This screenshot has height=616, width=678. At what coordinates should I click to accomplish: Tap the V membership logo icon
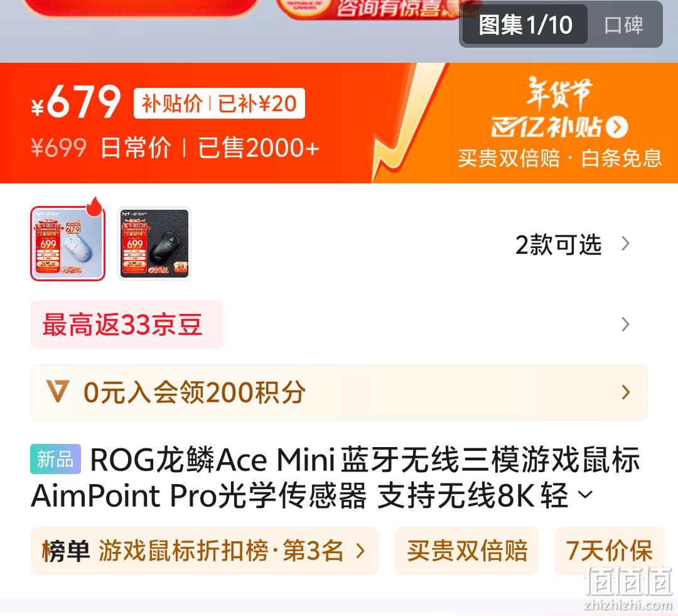click(x=58, y=391)
